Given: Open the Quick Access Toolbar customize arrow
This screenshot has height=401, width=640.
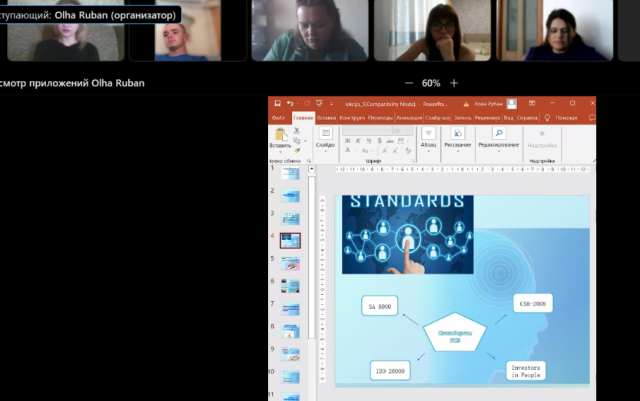Looking at the screenshot, I should pos(331,104).
